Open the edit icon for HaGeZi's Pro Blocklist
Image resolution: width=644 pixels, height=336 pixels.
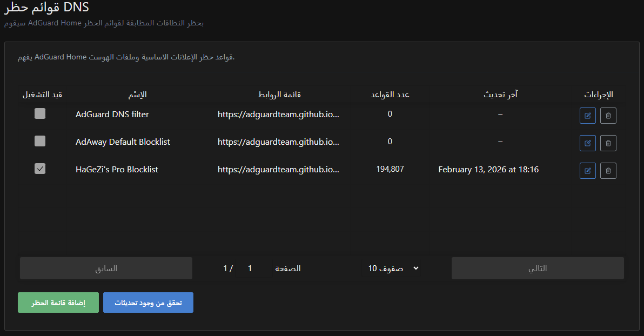[587, 170]
